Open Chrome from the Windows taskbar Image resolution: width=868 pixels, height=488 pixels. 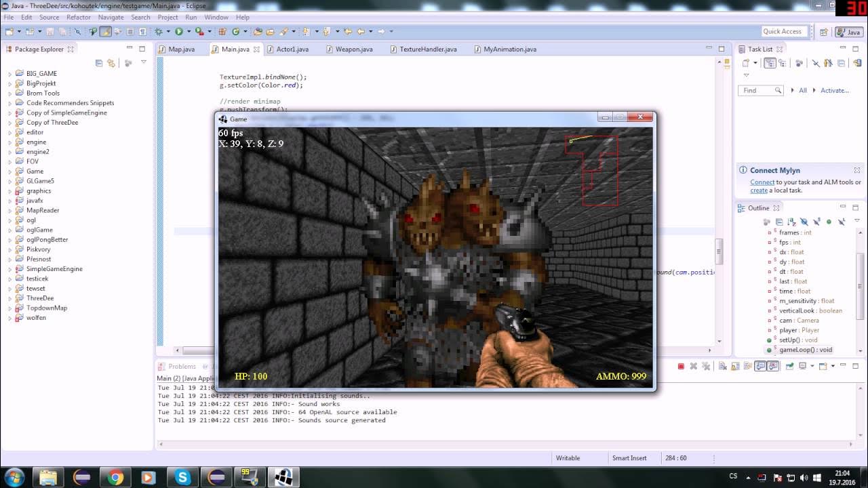coord(115,477)
